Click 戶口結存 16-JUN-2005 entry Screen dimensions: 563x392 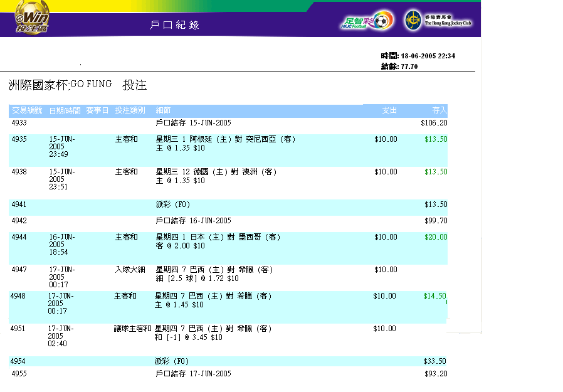193,221
